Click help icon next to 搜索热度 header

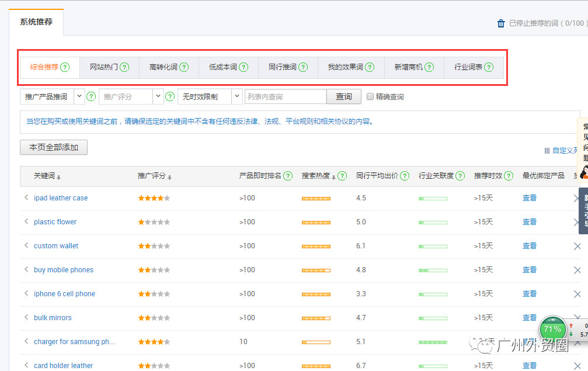click(x=342, y=176)
